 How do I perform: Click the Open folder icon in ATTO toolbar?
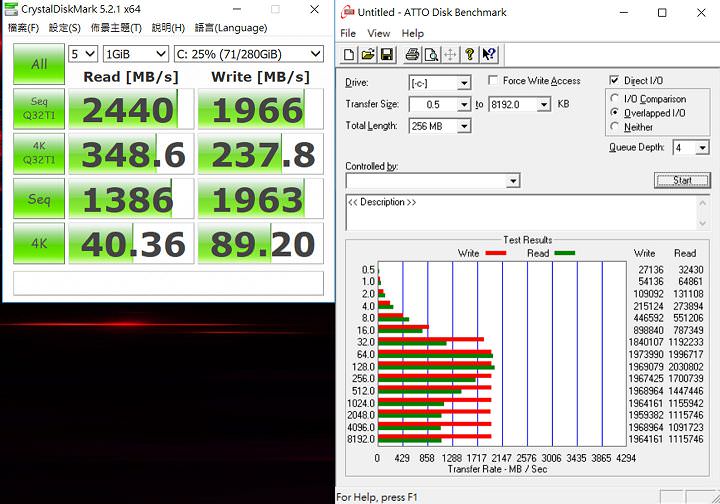(x=367, y=54)
